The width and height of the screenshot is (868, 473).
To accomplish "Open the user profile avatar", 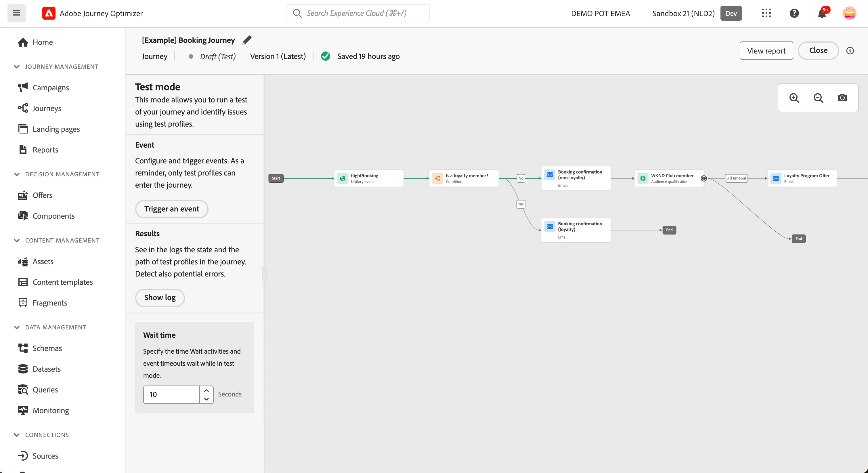I will click(x=850, y=13).
